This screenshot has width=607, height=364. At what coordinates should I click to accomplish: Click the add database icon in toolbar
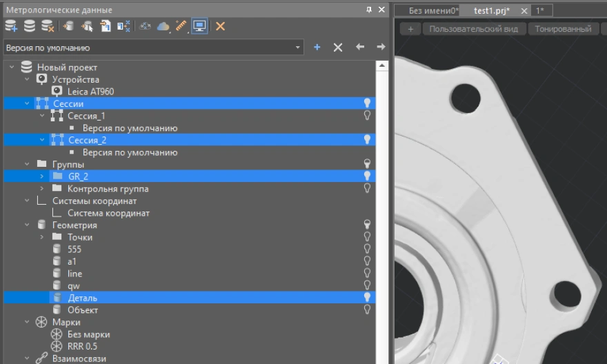[11, 26]
